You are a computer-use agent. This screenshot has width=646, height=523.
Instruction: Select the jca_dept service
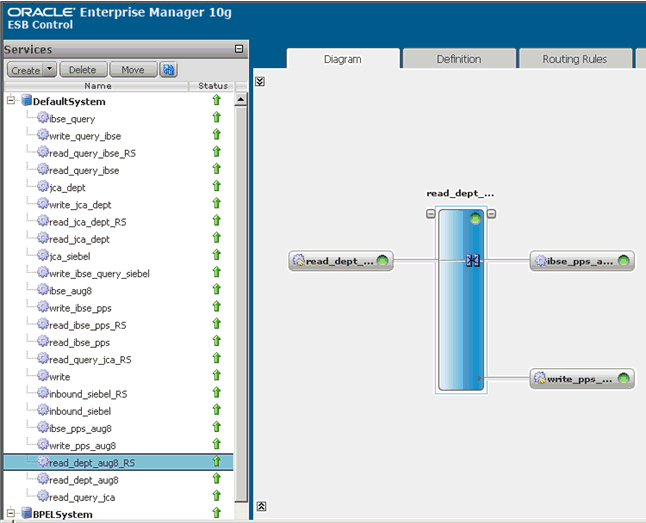tap(67, 188)
